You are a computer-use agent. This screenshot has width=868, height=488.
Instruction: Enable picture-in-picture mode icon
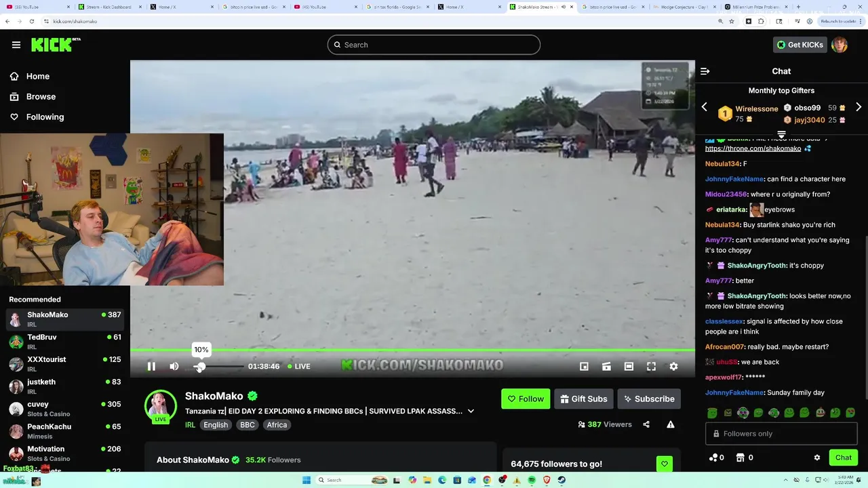[584, 366]
